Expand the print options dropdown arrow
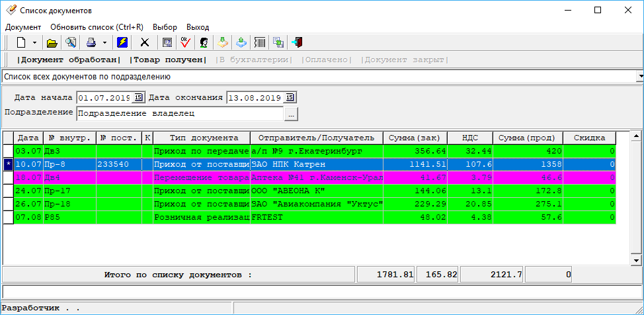Image resolution: width=644 pixels, height=315 pixels. pos(104,42)
